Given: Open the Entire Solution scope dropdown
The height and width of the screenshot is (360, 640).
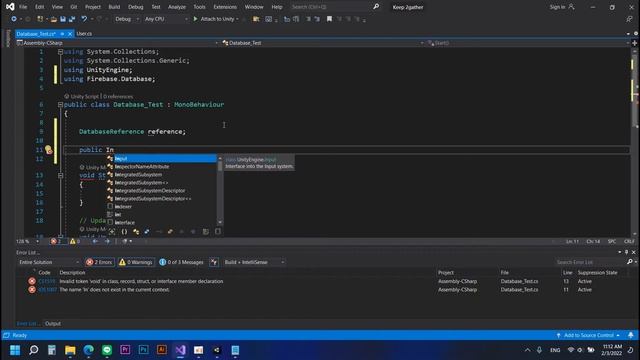Looking at the screenshot, I should [49, 262].
